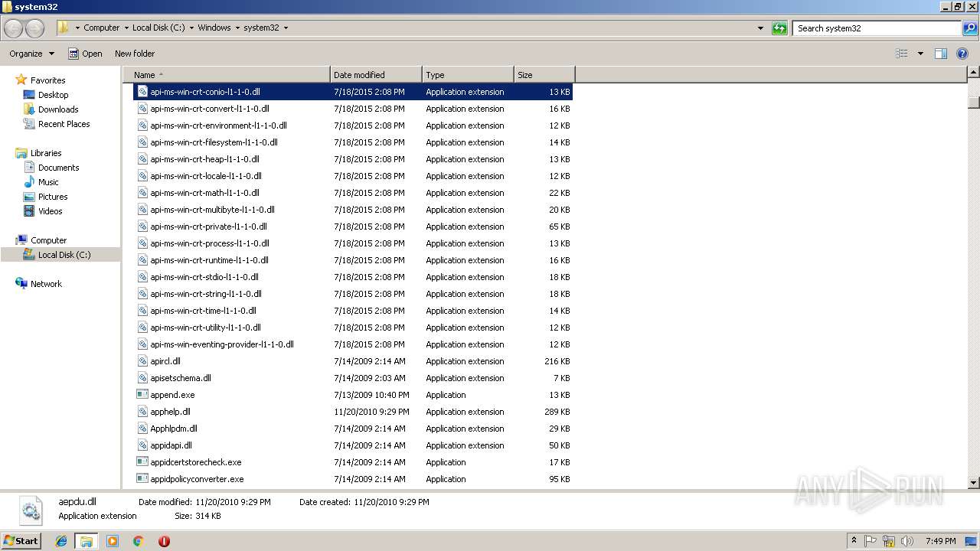The width and height of the screenshot is (980, 551).
Task: Open the Music library icon
Action: point(29,182)
